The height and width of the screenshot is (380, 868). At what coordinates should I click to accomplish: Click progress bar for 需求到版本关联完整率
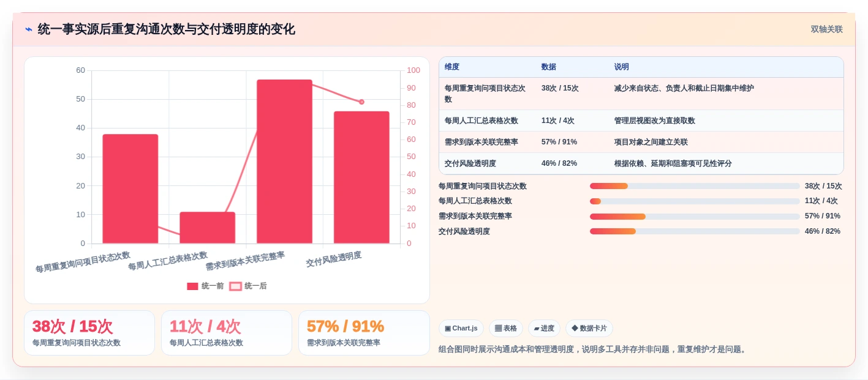click(x=695, y=217)
